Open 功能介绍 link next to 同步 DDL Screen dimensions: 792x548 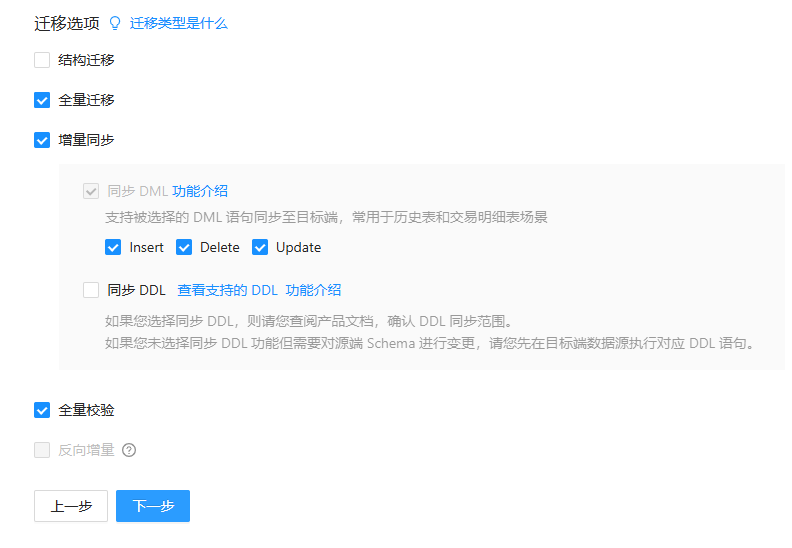click(x=313, y=290)
